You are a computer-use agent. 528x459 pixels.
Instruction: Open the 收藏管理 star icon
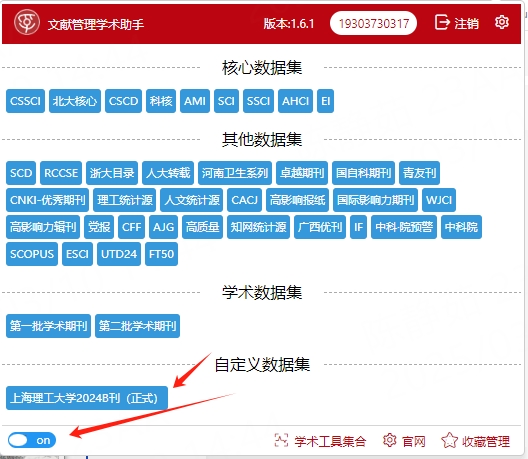[x=450, y=440]
